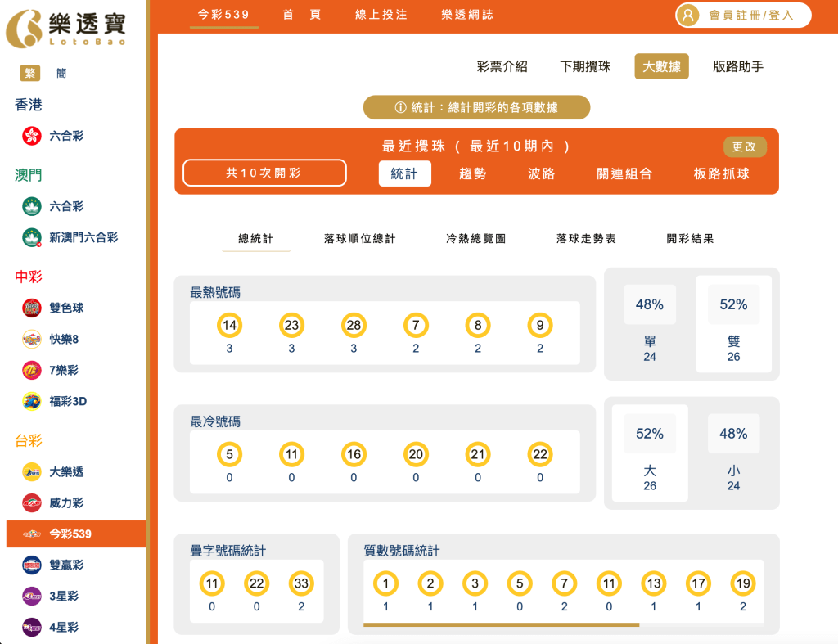Open the 會員註冊/登入 link
Screen dimensions: 838x644
742,16
